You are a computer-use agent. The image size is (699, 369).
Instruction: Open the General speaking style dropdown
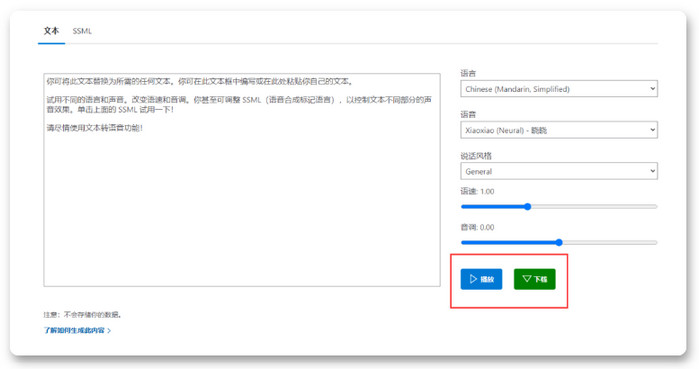559,171
